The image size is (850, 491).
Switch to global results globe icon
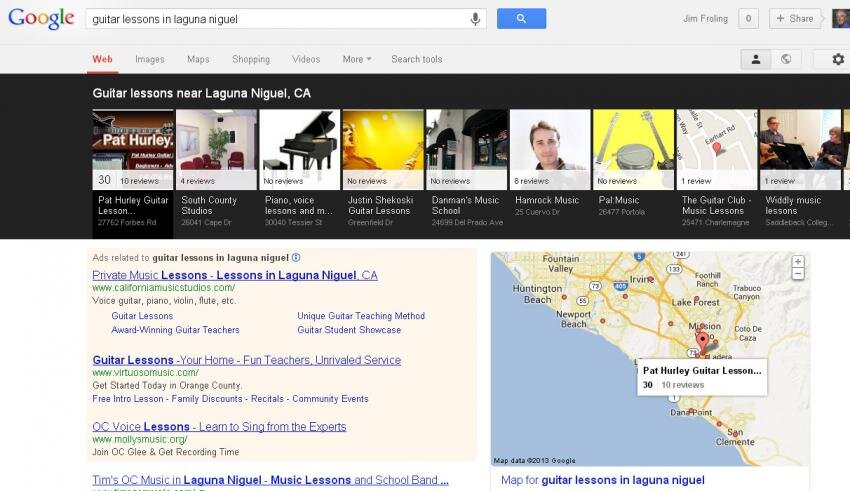point(786,59)
